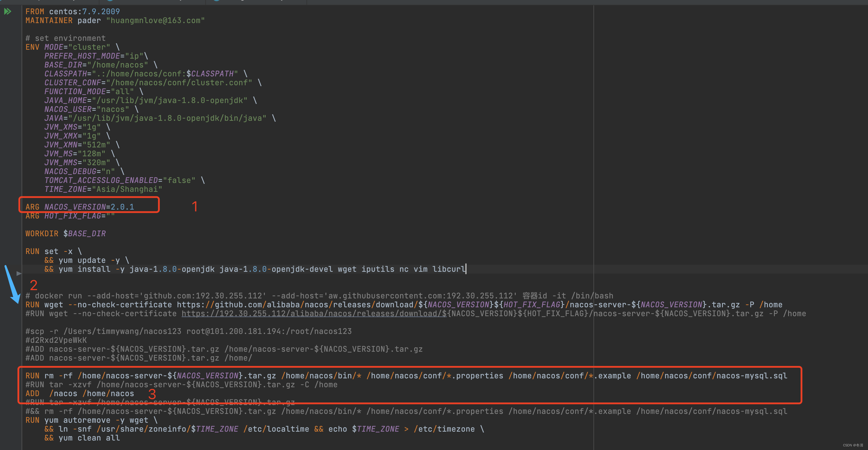Viewport: 868px width, 450px height.
Task: Click the ARG HOT_FIX_FLAG line
Action: (70, 216)
